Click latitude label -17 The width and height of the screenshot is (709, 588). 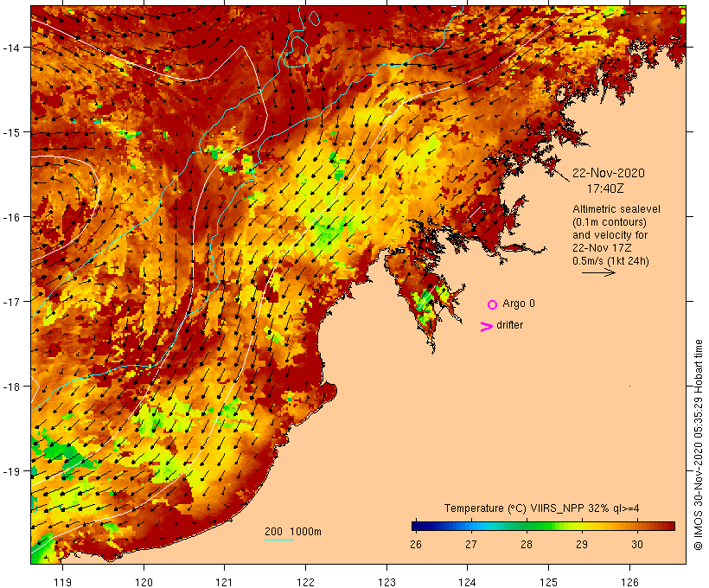click(x=10, y=301)
